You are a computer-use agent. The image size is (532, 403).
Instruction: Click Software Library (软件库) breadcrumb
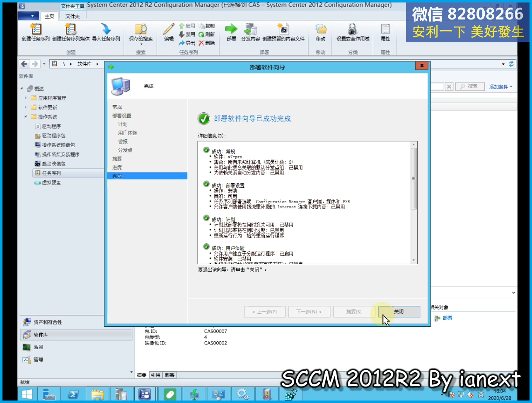pyautogui.click(x=85, y=64)
